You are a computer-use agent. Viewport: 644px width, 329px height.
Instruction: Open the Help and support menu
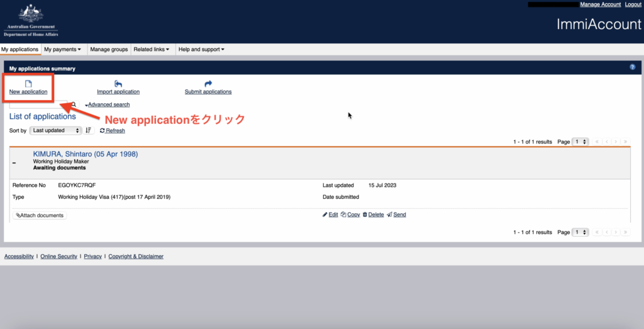click(201, 49)
